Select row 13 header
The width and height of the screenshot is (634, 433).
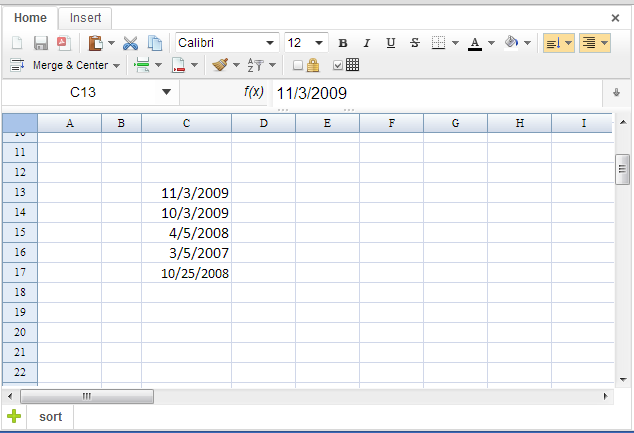[20, 192]
